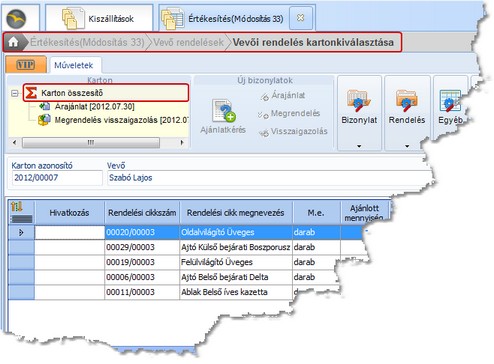The image size is (494, 364).
Task: Close the Értékesítés(Módosítás 33) tab
Action: pos(300,18)
